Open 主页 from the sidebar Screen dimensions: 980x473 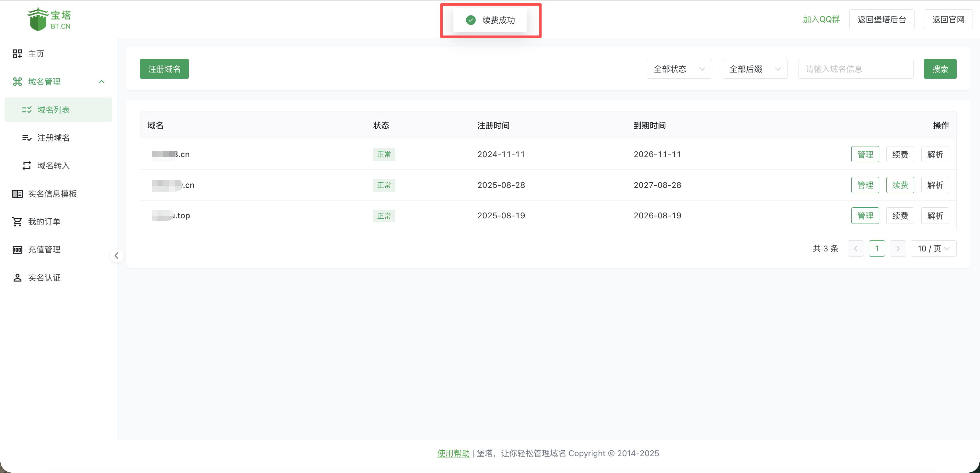(x=36, y=53)
